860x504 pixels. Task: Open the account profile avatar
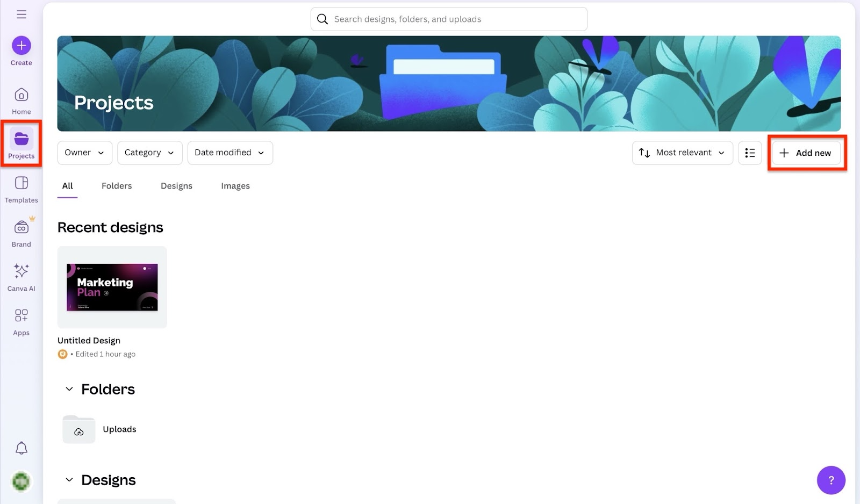pos(21,481)
